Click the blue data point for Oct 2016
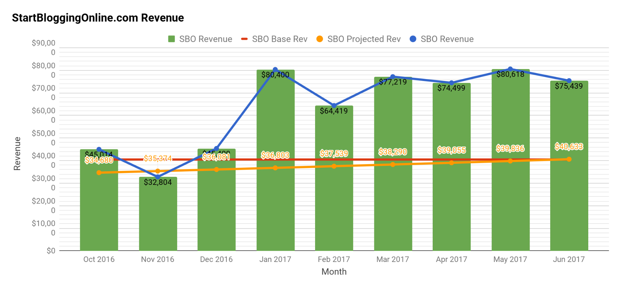 (99, 149)
